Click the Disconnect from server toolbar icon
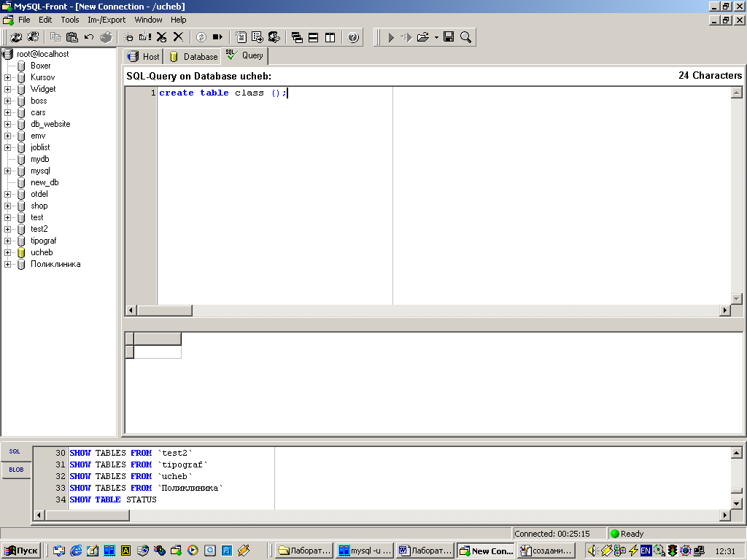The image size is (747, 560). coord(33,37)
